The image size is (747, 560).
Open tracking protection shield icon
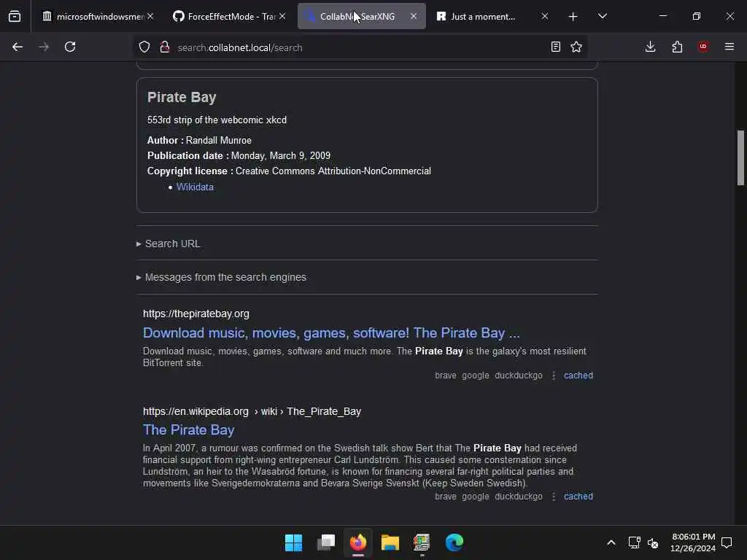[x=144, y=47]
